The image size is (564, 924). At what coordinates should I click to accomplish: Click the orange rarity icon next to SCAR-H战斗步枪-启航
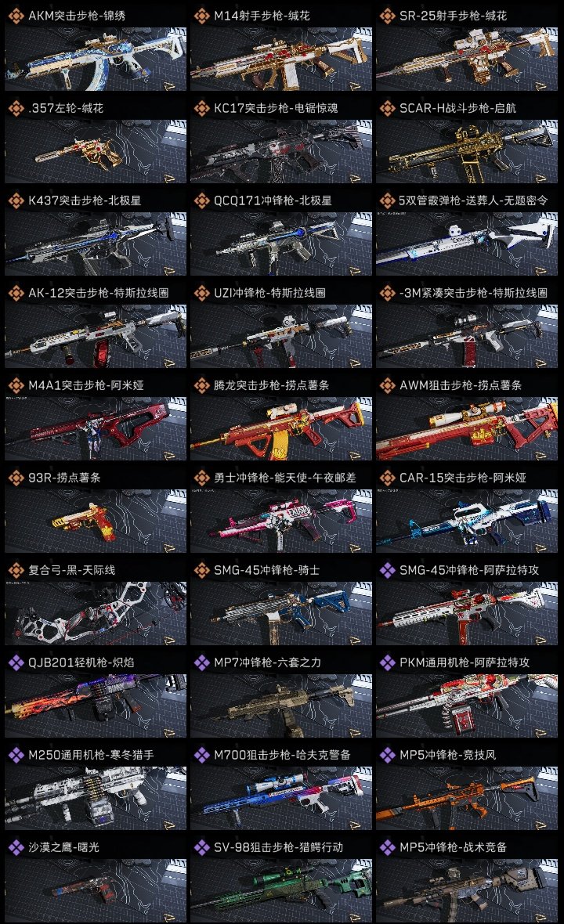pyautogui.click(x=387, y=108)
